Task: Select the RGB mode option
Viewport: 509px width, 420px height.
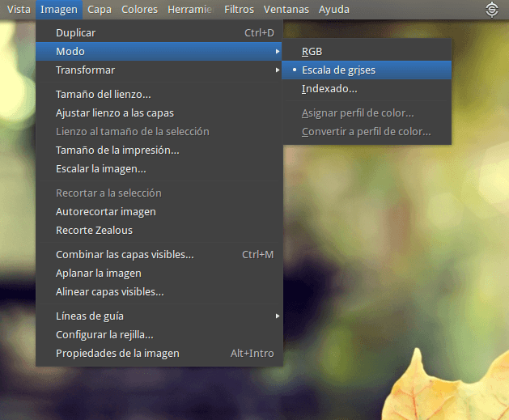Action: (312, 51)
